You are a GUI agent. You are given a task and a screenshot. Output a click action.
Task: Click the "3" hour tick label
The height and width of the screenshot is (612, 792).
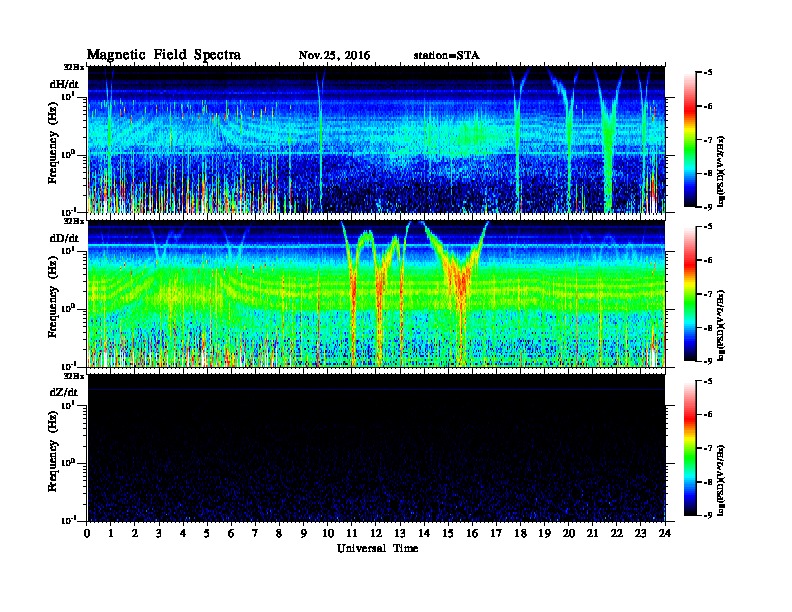click(x=159, y=534)
